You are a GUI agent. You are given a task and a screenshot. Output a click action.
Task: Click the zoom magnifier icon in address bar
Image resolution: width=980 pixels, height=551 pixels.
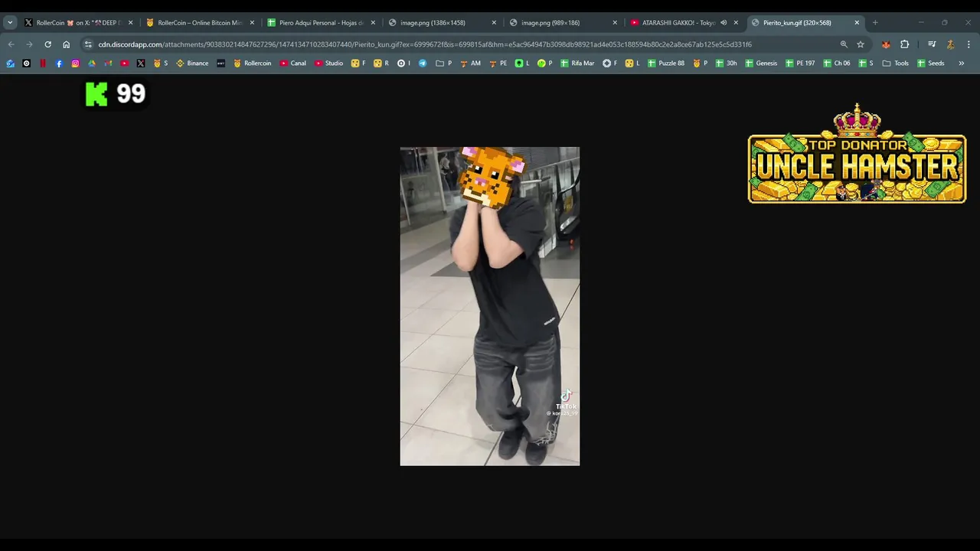click(x=844, y=44)
